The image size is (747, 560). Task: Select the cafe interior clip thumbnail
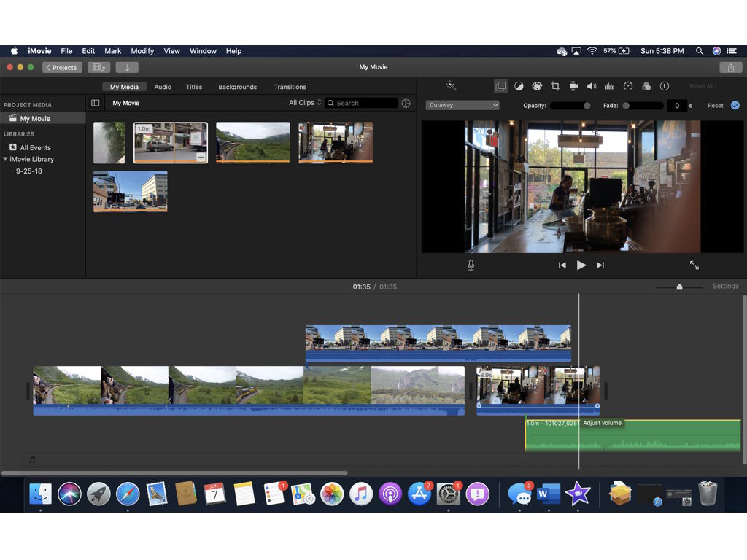[336, 142]
